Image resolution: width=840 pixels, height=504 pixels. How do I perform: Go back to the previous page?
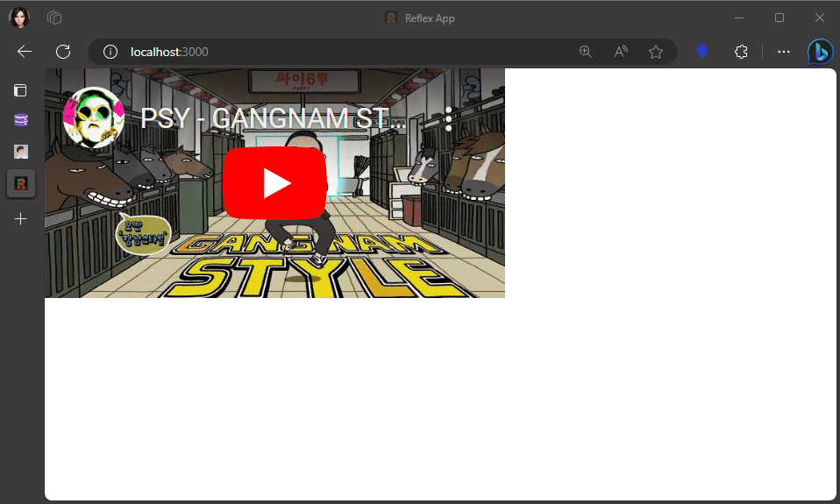click(x=25, y=52)
